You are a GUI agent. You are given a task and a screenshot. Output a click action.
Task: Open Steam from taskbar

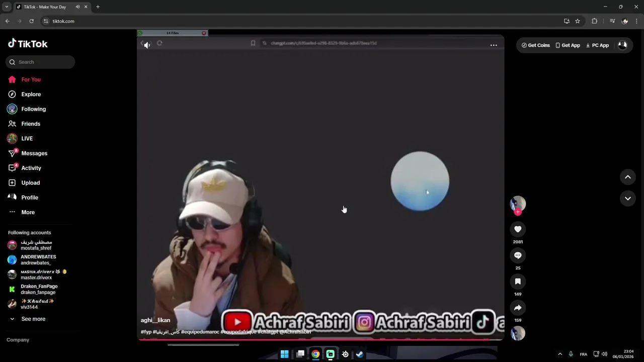point(360,354)
